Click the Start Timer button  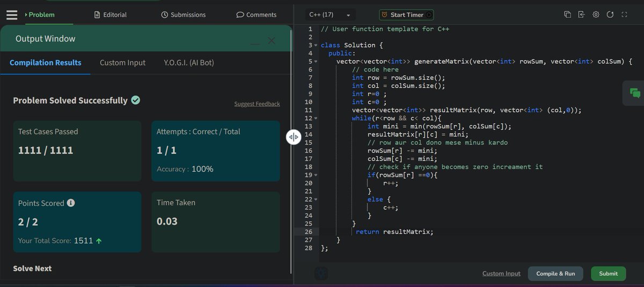[x=406, y=15]
